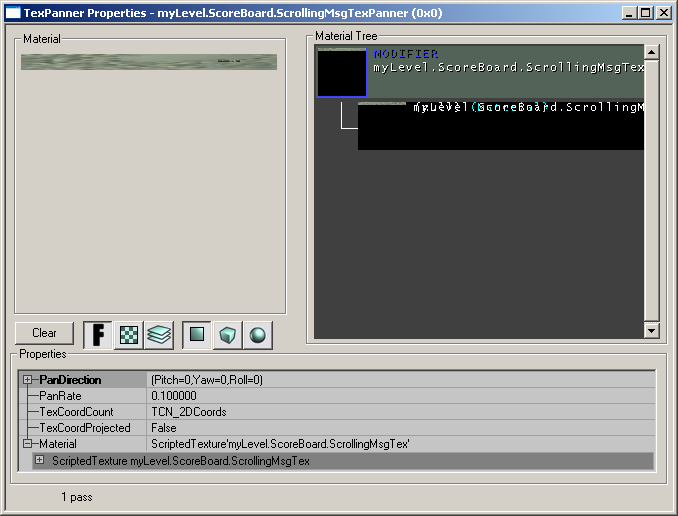Select the child ScrollingMsg texture node
Viewport: 678px width, 516px height.
coord(501,126)
